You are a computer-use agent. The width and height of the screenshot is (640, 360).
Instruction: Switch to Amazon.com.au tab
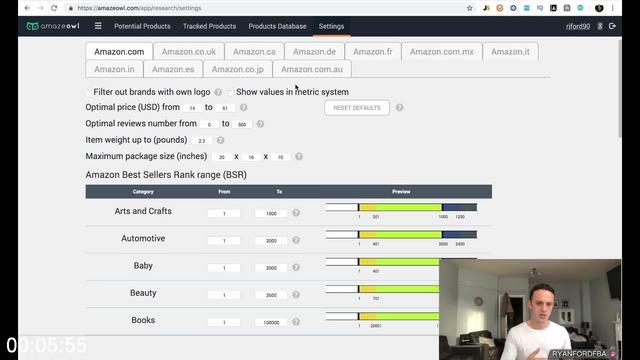point(312,69)
